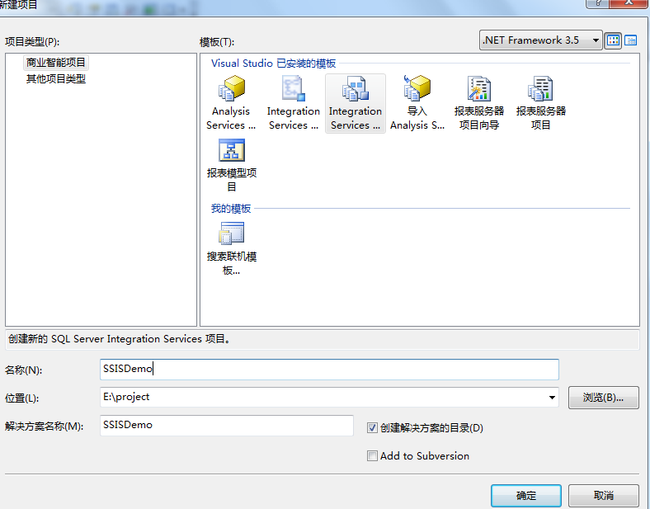Switch to small icons list view
Screen dimensions: 650x509
pos(631,41)
